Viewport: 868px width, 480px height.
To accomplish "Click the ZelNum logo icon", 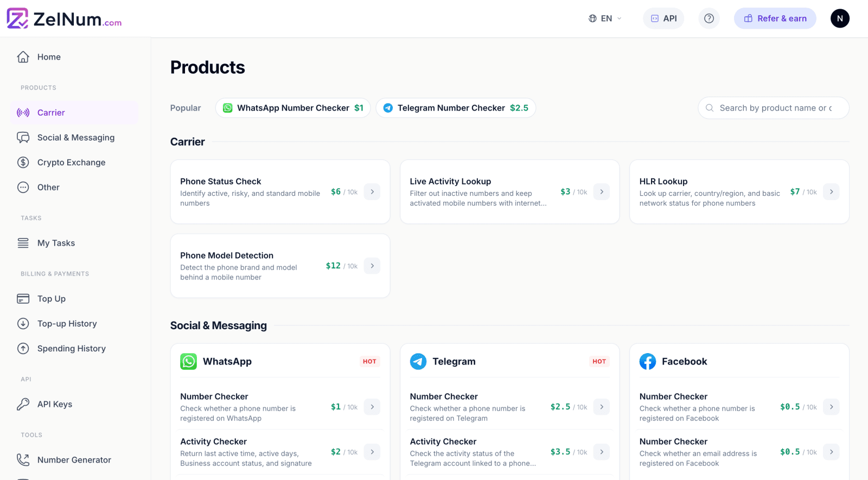I will [x=17, y=18].
